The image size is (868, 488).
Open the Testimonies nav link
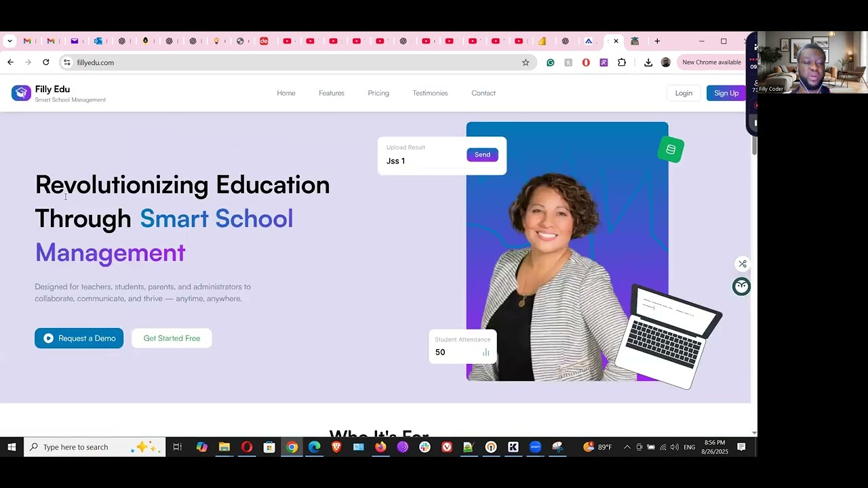430,93
